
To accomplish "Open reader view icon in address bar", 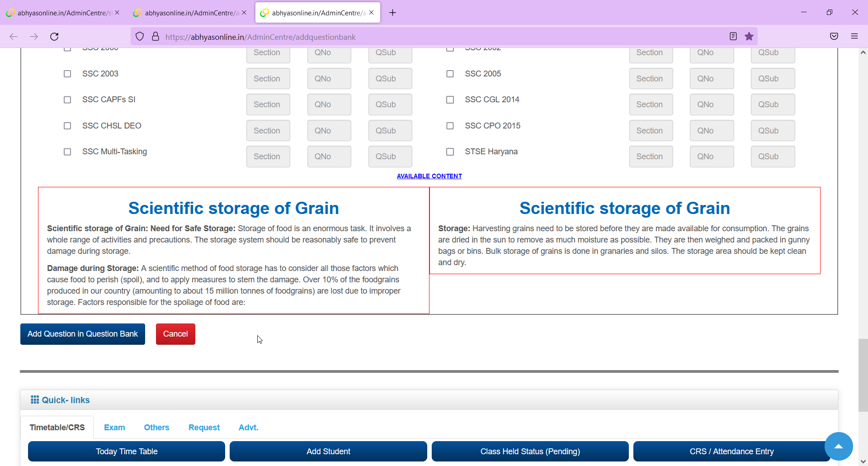I will point(733,37).
